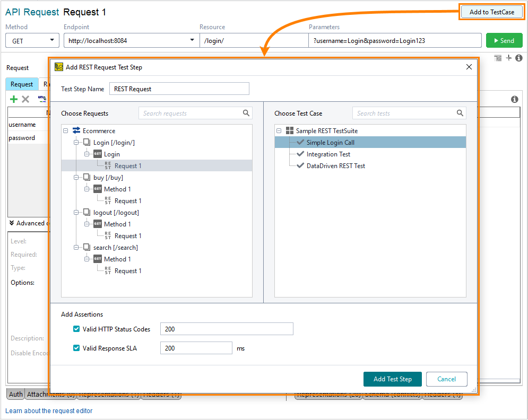Click the search magnifier in Search requests

point(245,113)
